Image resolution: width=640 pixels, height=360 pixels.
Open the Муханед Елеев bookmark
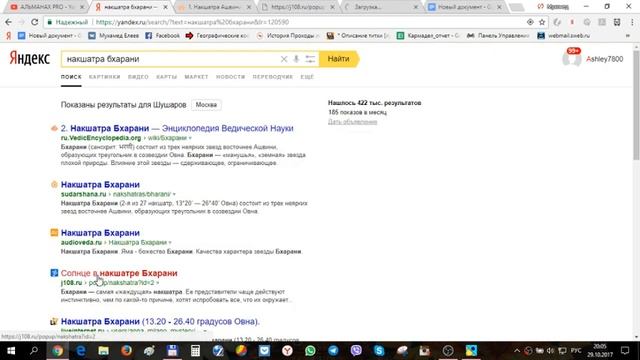click(x=114, y=36)
